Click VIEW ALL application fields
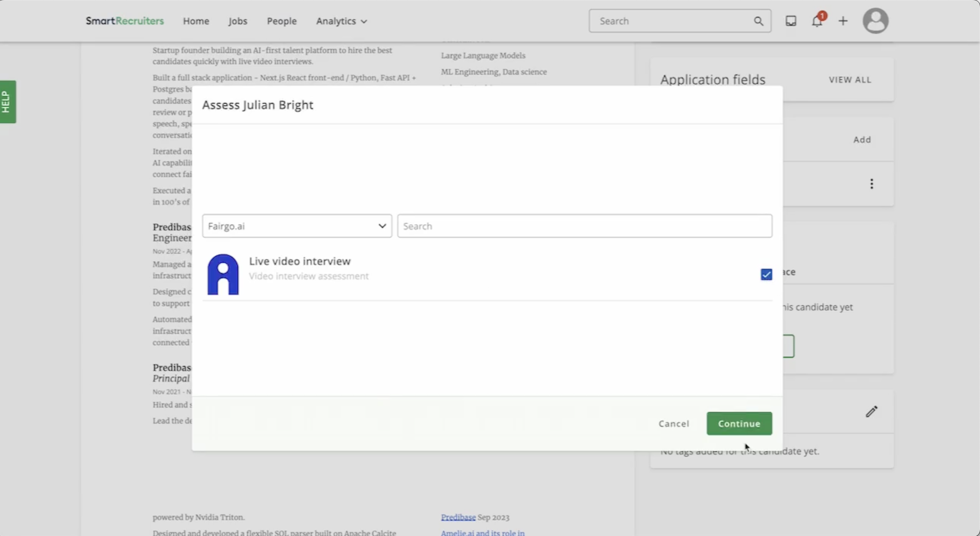This screenshot has height=536, width=980. [850, 79]
